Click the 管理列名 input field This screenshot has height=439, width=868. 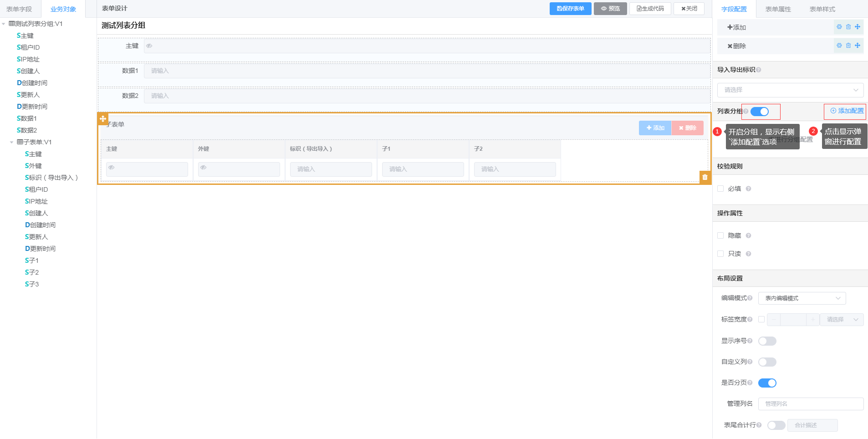click(811, 404)
